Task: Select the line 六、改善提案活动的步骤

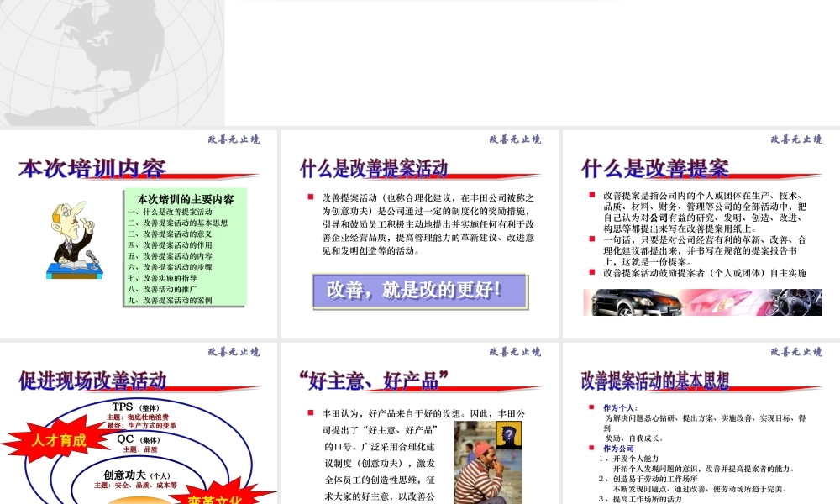Action: point(170,267)
